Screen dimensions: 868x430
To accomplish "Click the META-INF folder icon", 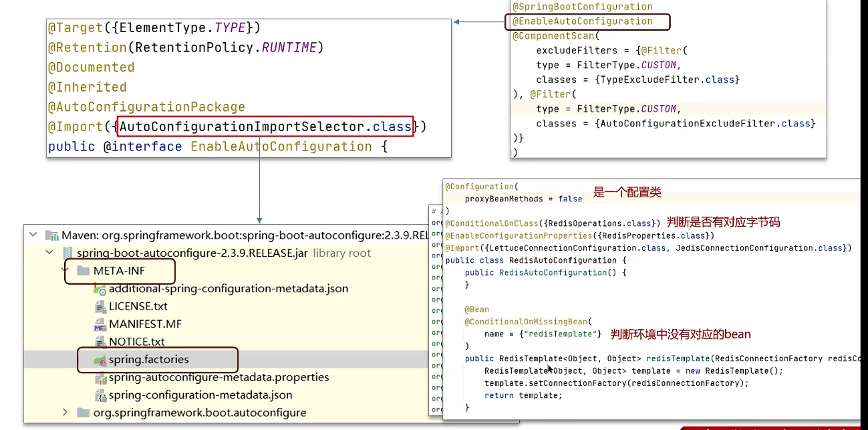I will tap(83, 271).
